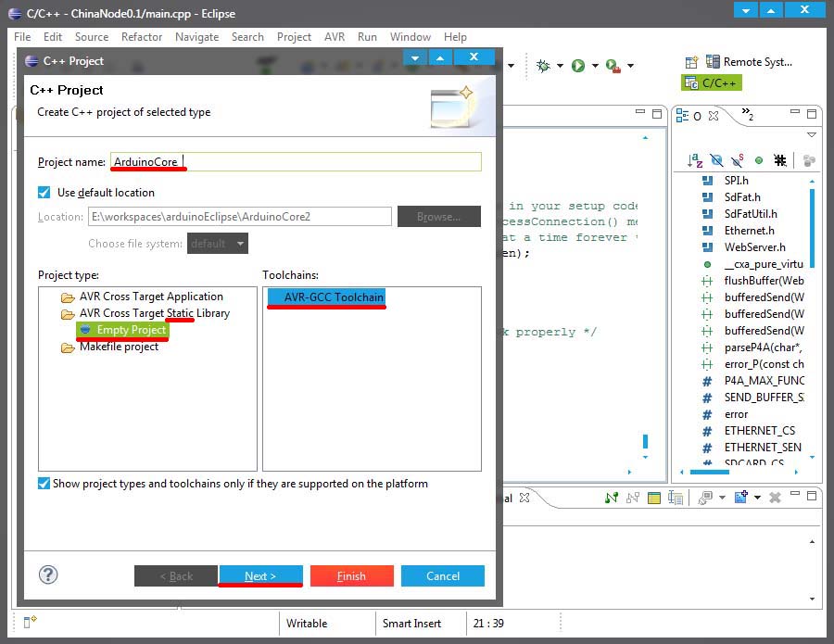Click the Display Selected Connections monitor icon
834x644 pixels.
click(705, 498)
